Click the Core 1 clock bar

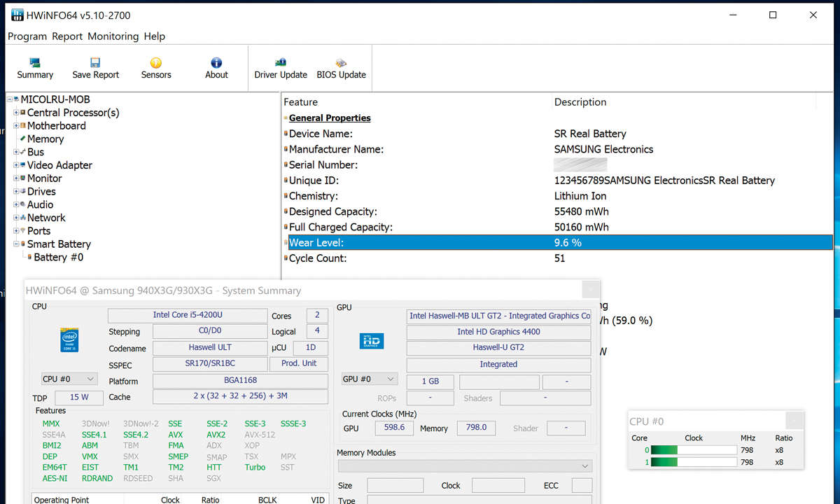(x=694, y=462)
